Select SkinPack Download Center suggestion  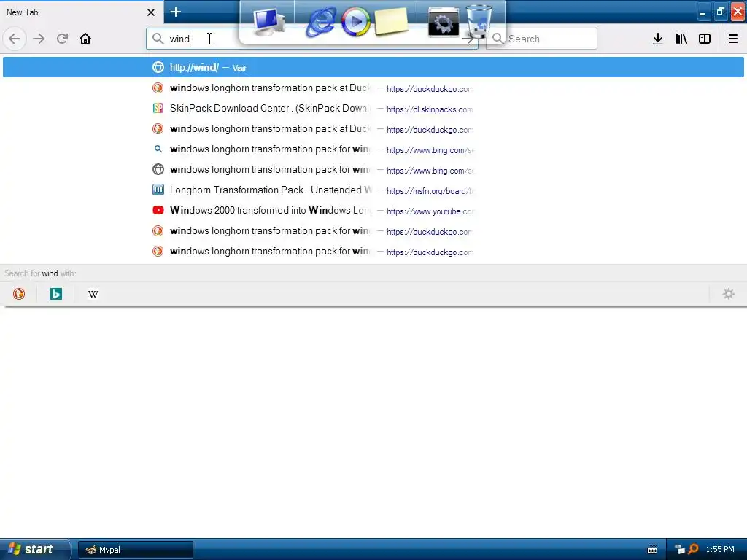click(x=373, y=109)
